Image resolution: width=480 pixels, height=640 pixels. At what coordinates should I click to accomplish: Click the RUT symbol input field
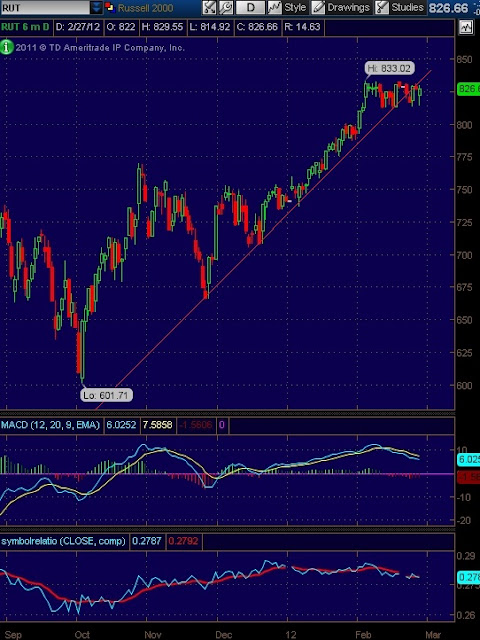45,7
